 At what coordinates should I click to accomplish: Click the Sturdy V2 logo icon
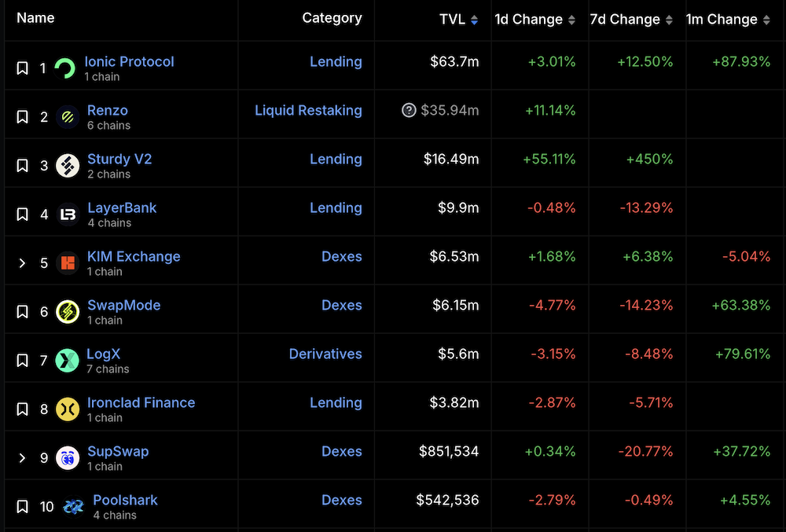(x=68, y=166)
